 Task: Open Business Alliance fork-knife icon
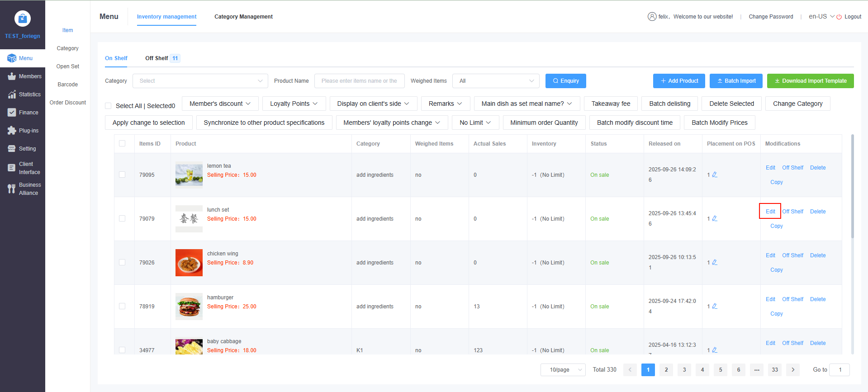(12, 189)
